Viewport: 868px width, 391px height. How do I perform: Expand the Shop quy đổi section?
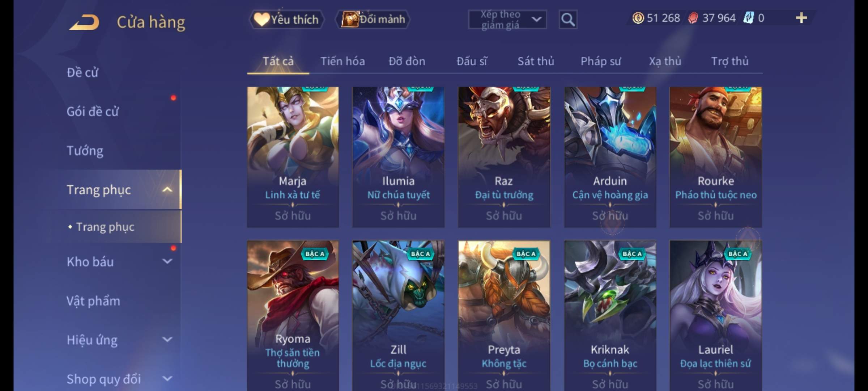(167, 379)
